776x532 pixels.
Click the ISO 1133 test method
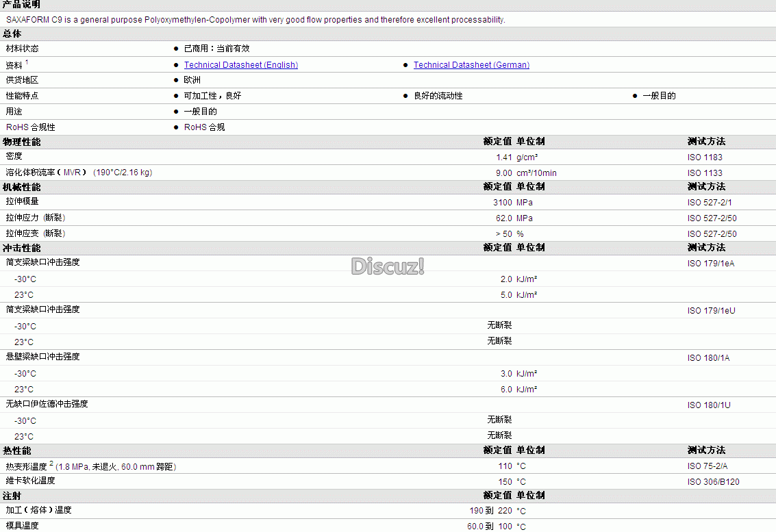(705, 173)
